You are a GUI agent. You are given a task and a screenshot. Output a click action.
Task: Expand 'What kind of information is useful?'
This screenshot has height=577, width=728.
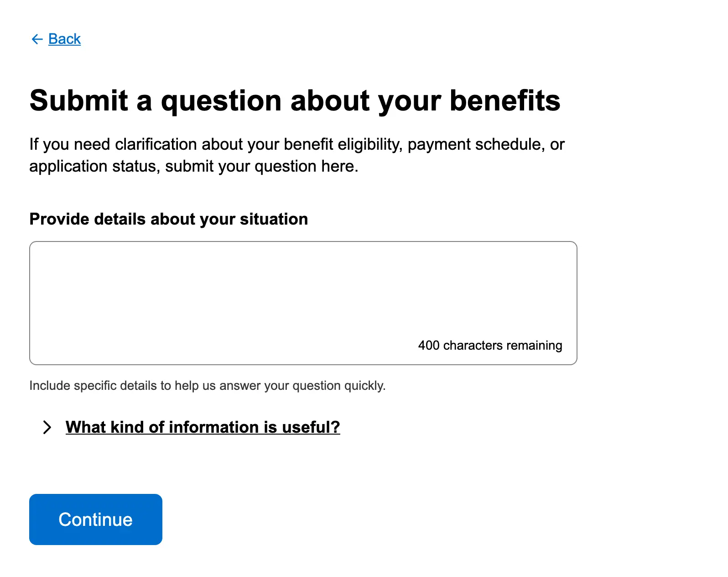tap(203, 427)
